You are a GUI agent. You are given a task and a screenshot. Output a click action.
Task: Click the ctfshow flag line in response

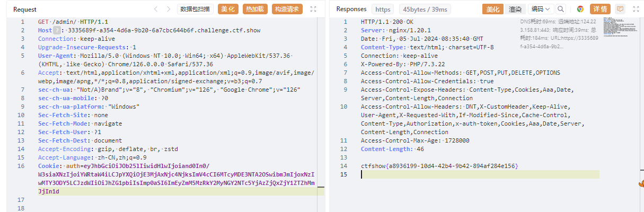click(439, 166)
